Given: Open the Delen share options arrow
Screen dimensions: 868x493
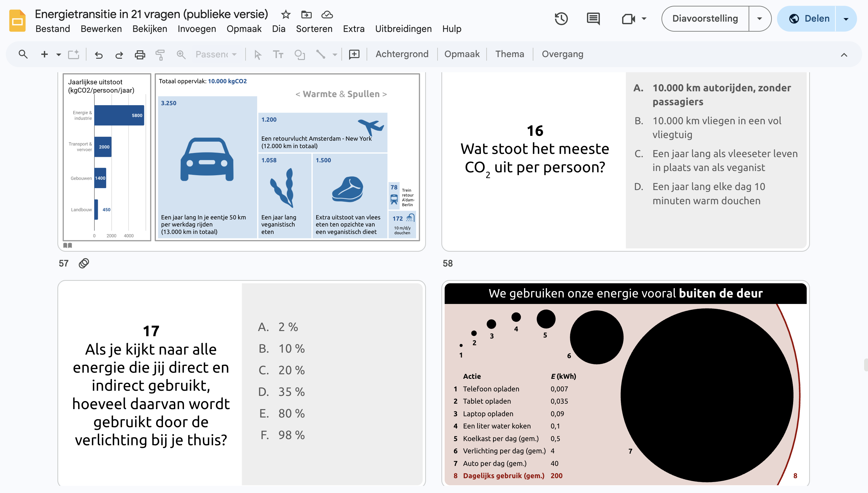Looking at the screenshot, I should pos(846,19).
